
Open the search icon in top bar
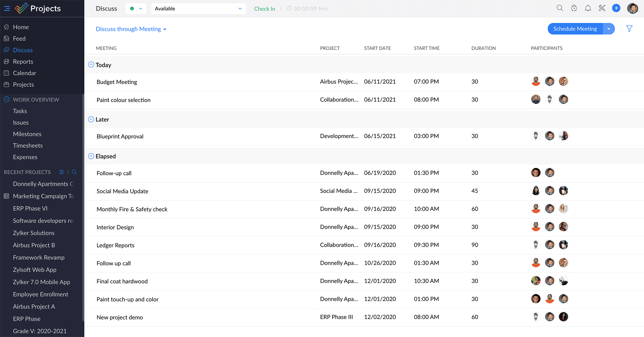pos(560,8)
